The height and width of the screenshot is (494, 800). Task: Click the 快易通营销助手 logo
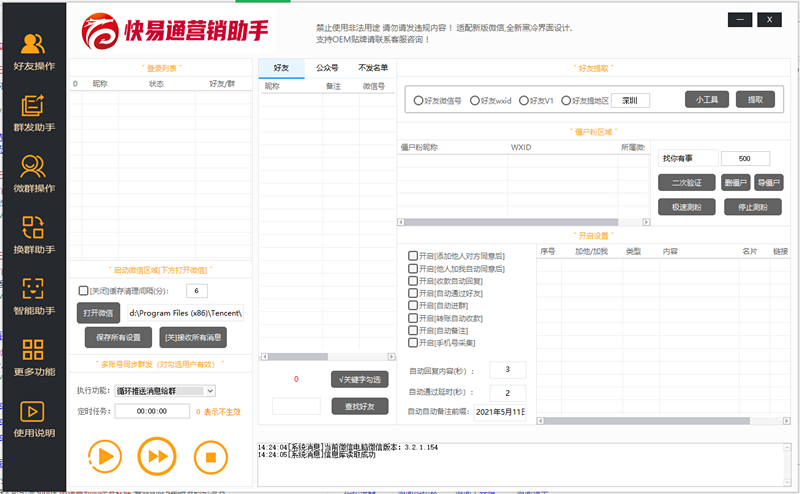point(176,31)
